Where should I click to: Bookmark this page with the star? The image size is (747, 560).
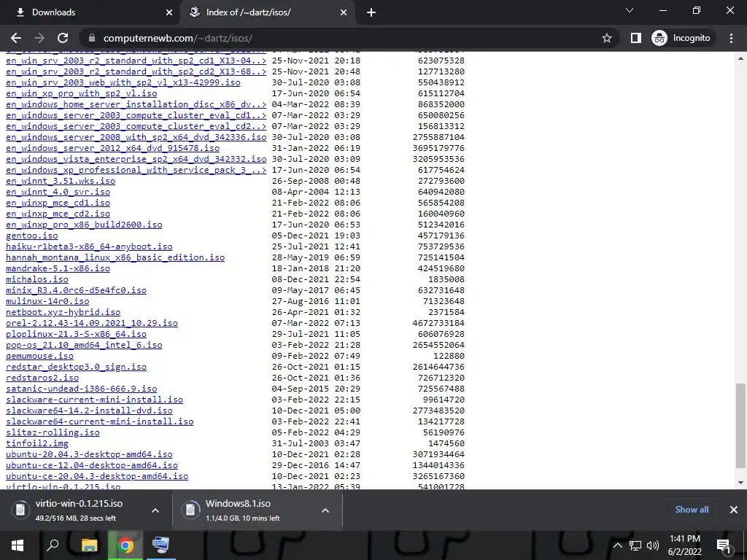(606, 38)
